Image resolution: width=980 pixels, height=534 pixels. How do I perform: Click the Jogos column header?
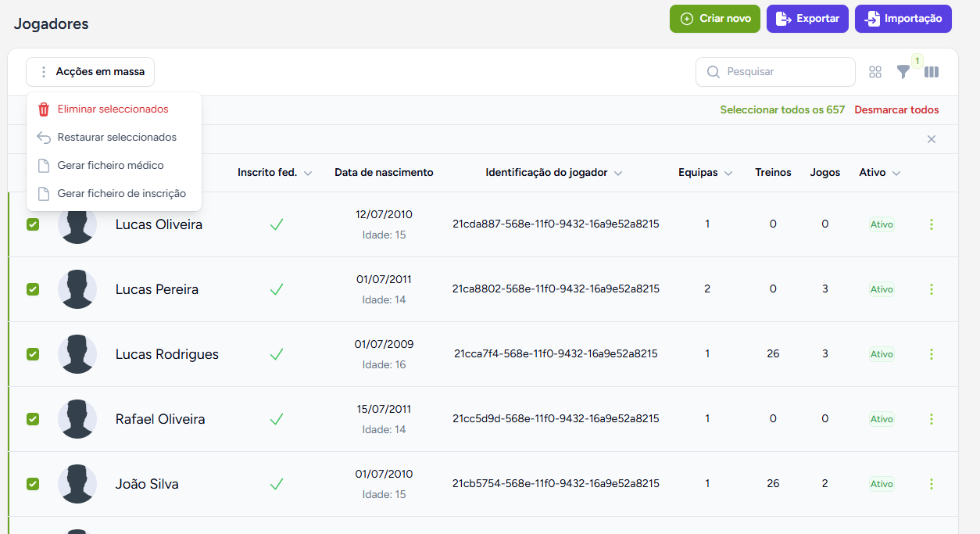pyautogui.click(x=825, y=173)
